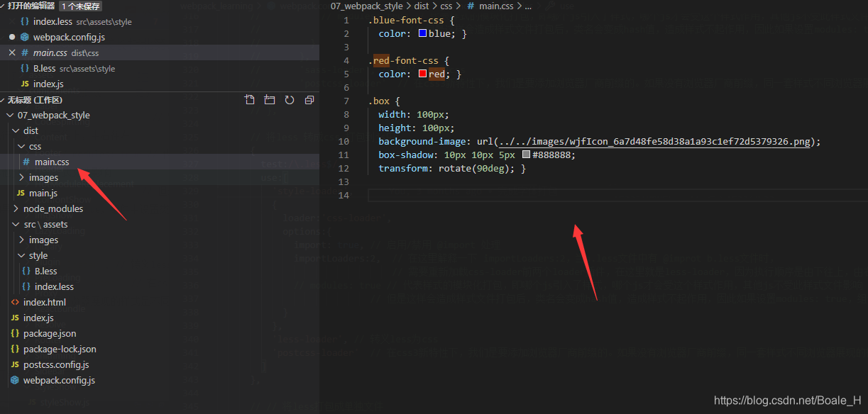Click the New File icon in workspace header
Image resolution: width=868 pixels, height=414 pixels.
click(250, 100)
